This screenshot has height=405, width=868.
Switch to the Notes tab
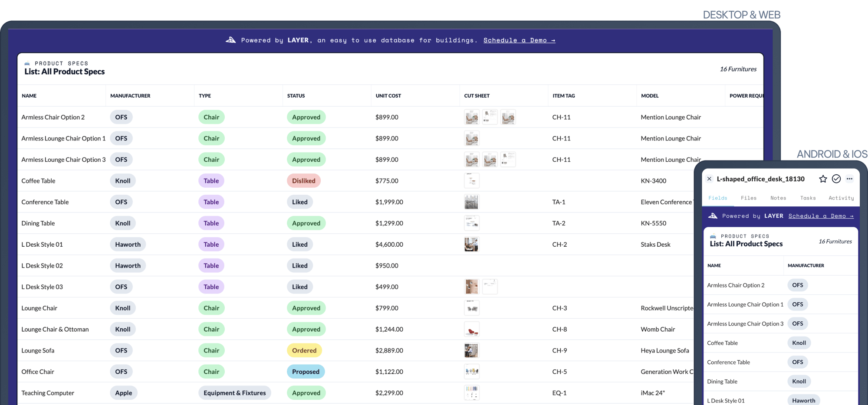click(x=778, y=198)
